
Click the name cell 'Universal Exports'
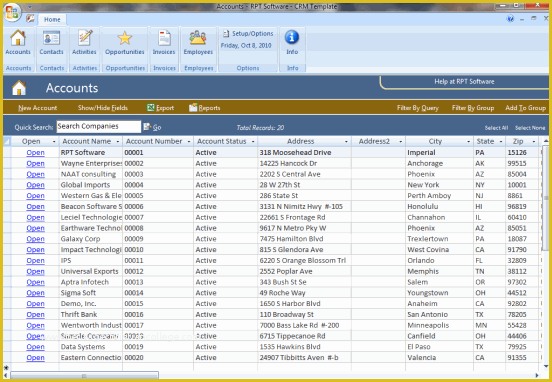[91, 271]
